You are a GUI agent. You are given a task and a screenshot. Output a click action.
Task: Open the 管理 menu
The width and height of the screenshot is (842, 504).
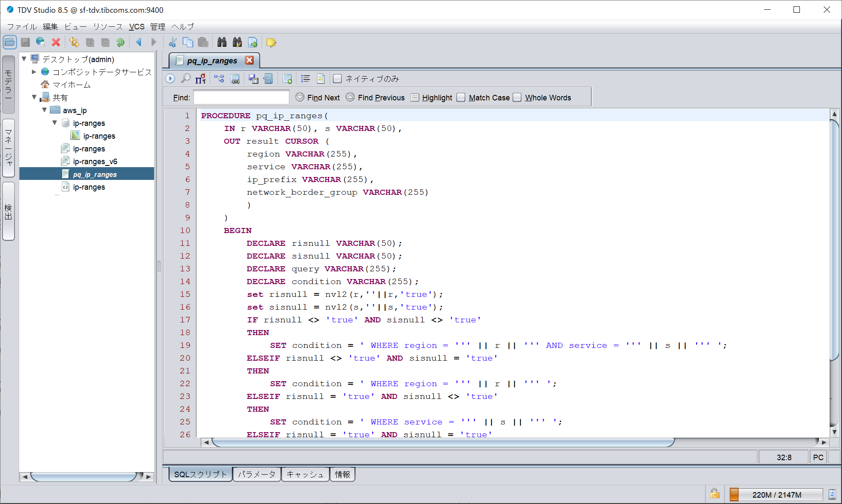[x=158, y=26]
